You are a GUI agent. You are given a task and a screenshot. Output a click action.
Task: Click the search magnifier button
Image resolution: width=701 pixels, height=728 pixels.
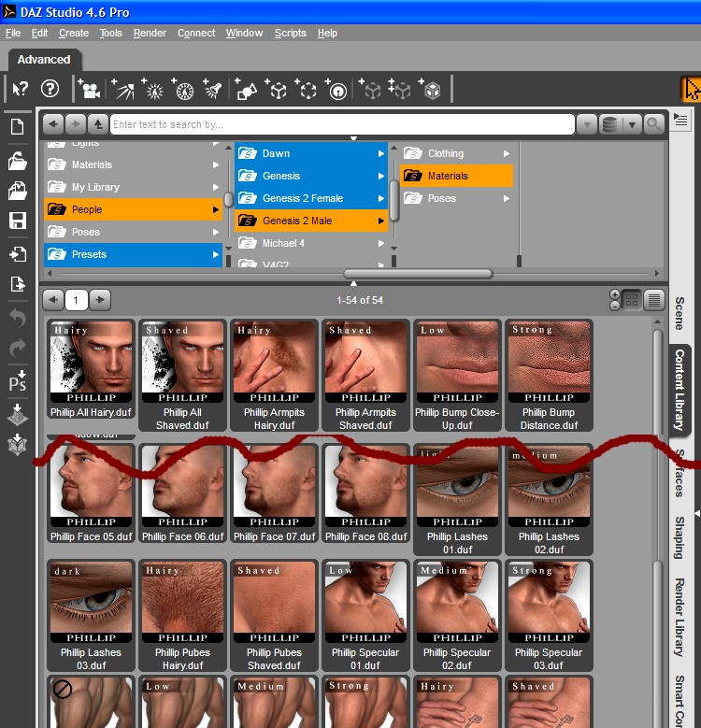point(653,124)
